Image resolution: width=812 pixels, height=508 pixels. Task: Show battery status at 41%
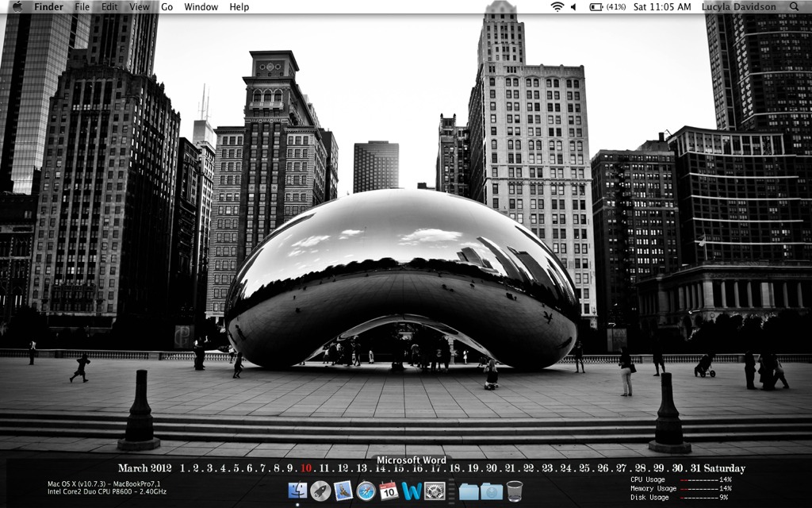(607, 6)
